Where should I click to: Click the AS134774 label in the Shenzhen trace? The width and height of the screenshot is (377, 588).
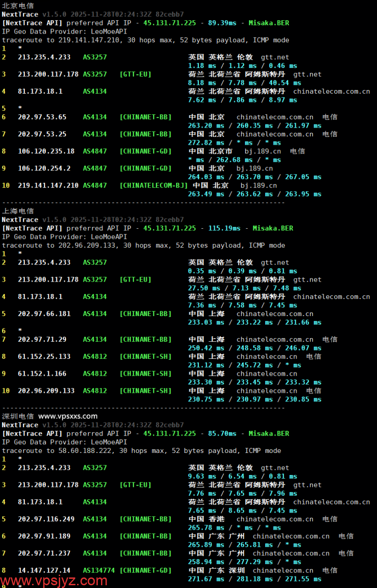(98, 570)
